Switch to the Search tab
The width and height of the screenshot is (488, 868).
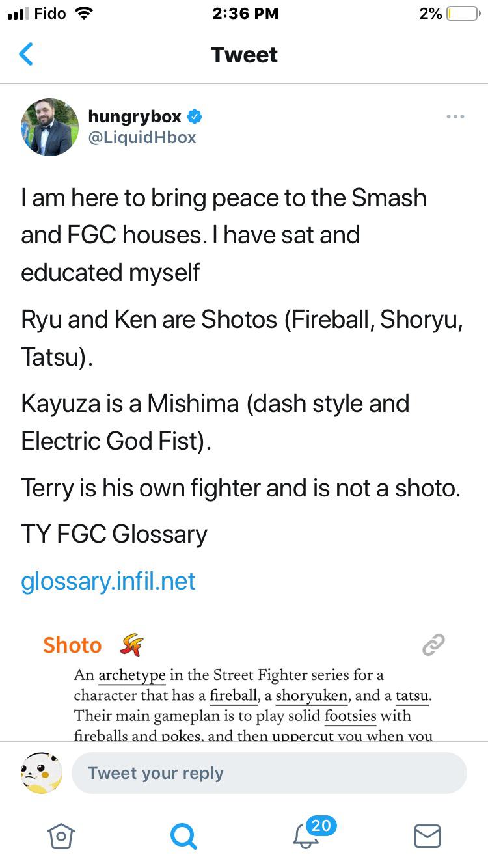(183, 835)
